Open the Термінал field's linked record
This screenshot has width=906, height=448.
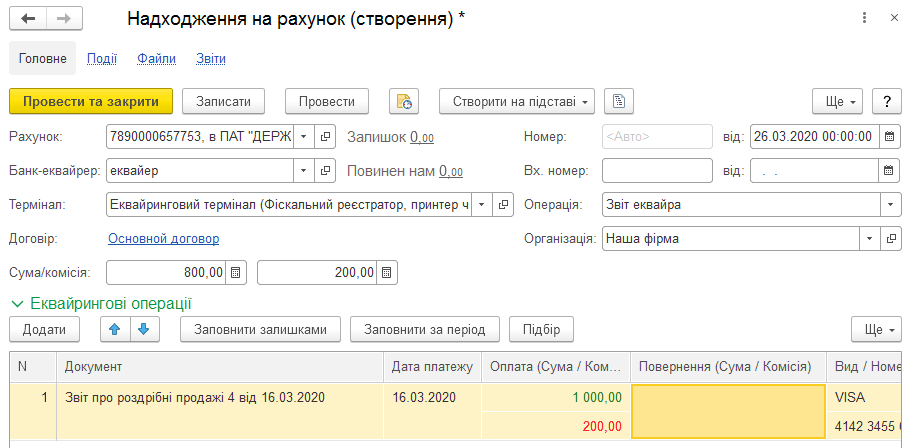coord(503,205)
